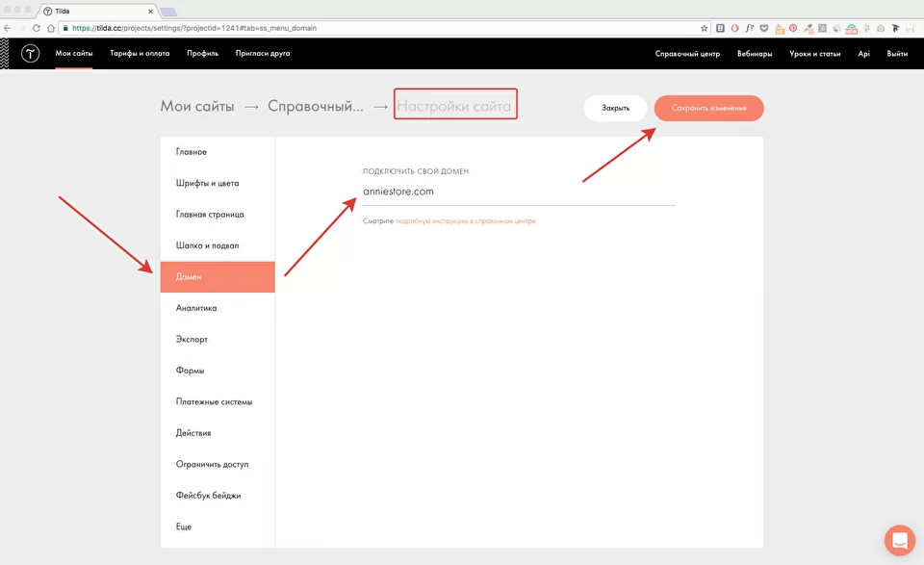Click the green NEW badge extension icon
This screenshot has height=565, width=924.
(x=852, y=28)
